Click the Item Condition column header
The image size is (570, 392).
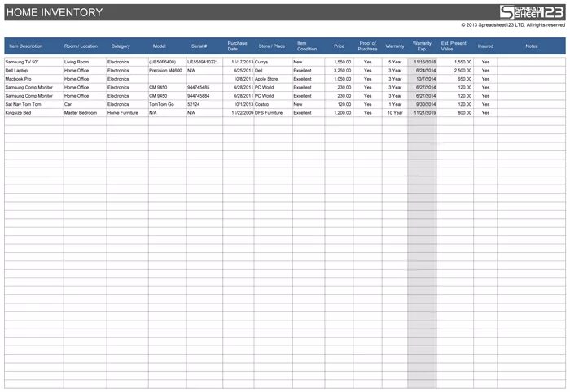click(x=307, y=46)
